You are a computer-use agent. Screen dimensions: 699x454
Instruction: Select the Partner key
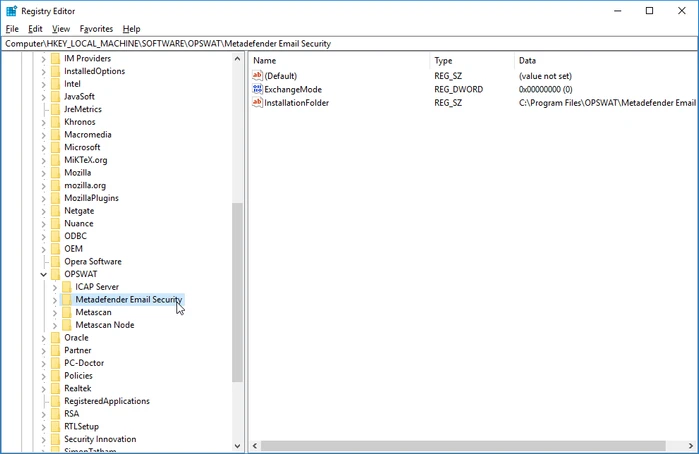[78, 351]
